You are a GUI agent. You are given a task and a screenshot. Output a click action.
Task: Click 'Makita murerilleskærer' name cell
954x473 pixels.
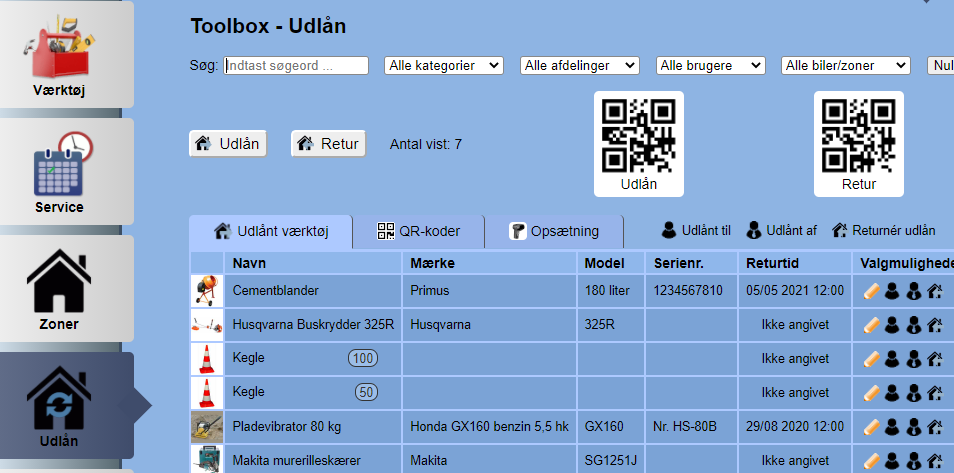pyautogui.click(x=313, y=461)
